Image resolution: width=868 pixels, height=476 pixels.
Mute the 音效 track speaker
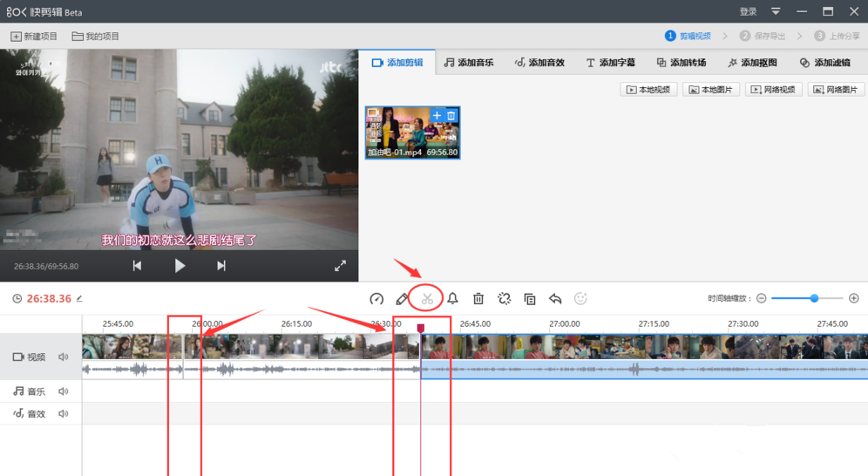point(64,413)
